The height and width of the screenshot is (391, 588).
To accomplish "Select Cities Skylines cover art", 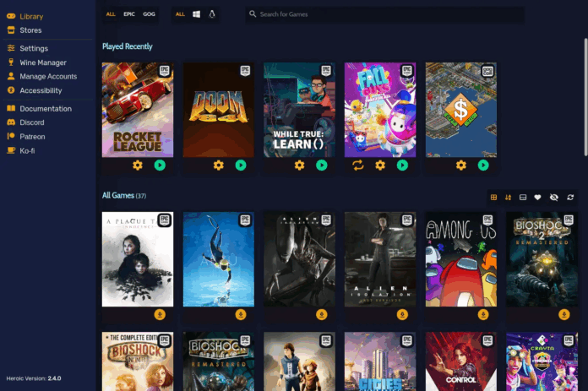I will click(x=380, y=361).
